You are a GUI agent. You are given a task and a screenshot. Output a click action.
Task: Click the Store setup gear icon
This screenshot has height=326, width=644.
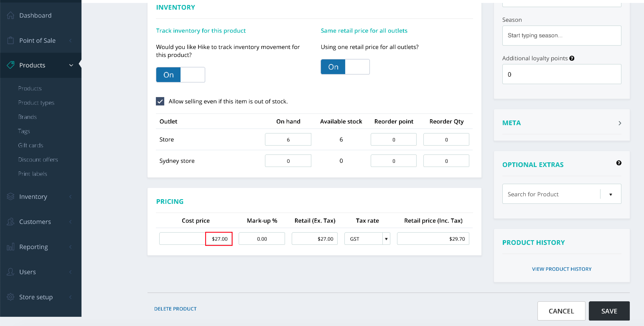pyautogui.click(x=10, y=297)
